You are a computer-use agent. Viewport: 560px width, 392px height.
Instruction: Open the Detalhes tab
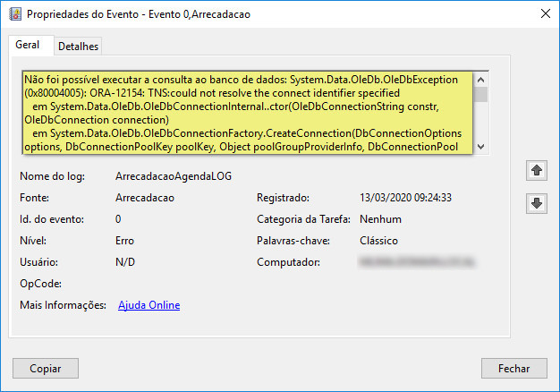[x=78, y=47]
